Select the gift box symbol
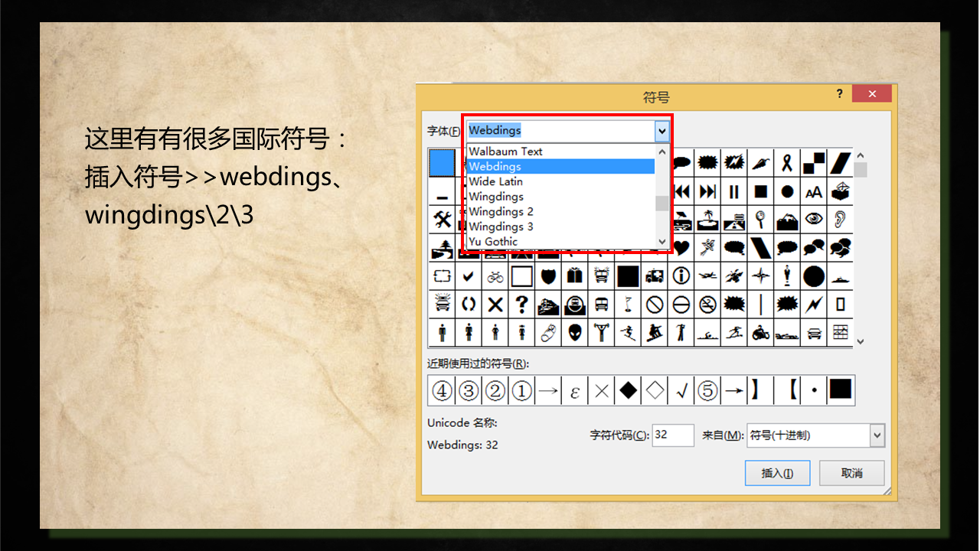 pos(575,276)
